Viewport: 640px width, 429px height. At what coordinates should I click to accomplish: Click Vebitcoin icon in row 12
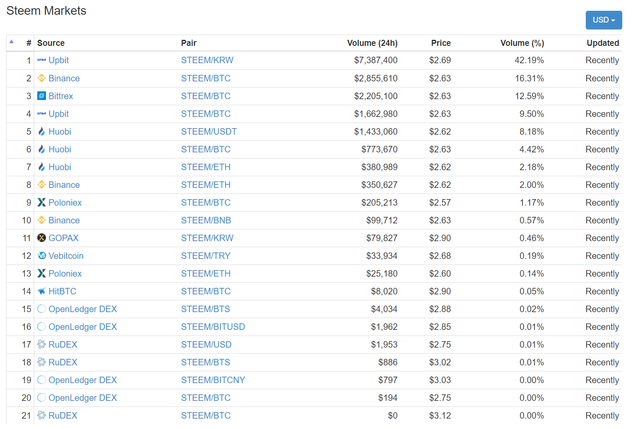[41, 256]
